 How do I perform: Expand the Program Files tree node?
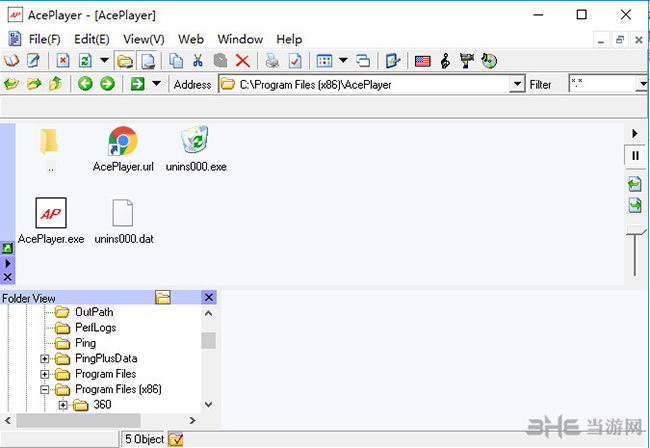point(45,374)
